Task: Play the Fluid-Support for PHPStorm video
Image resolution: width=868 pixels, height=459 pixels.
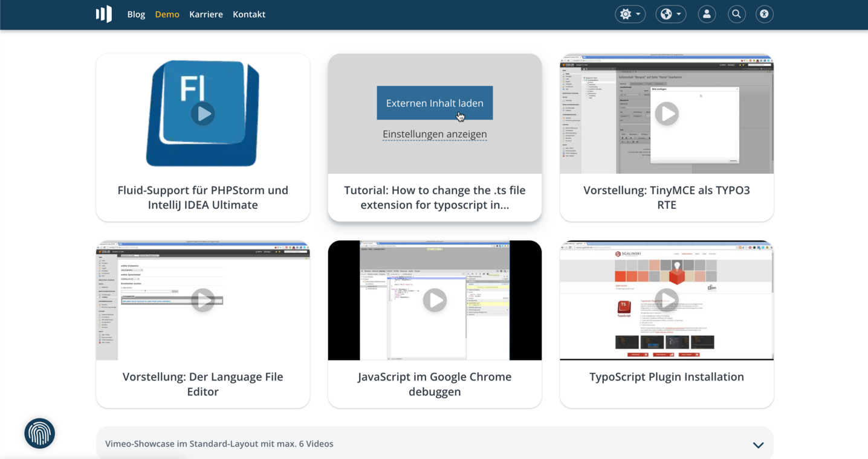Action: click(202, 114)
